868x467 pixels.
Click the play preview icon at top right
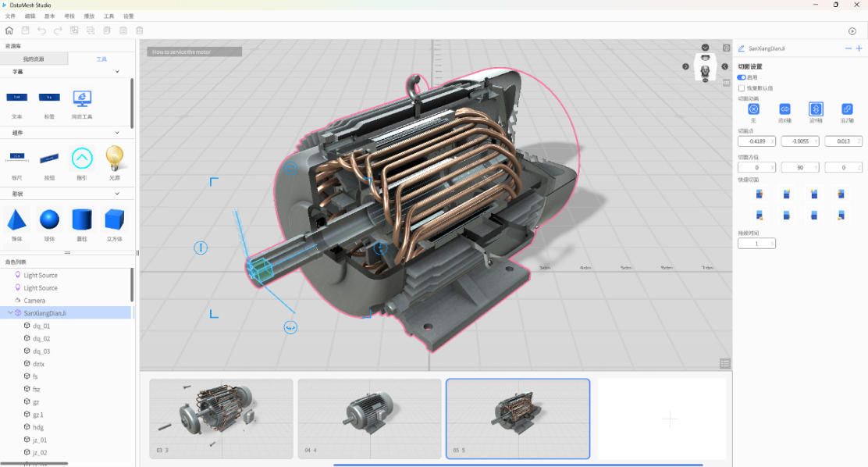[x=852, y=31]
